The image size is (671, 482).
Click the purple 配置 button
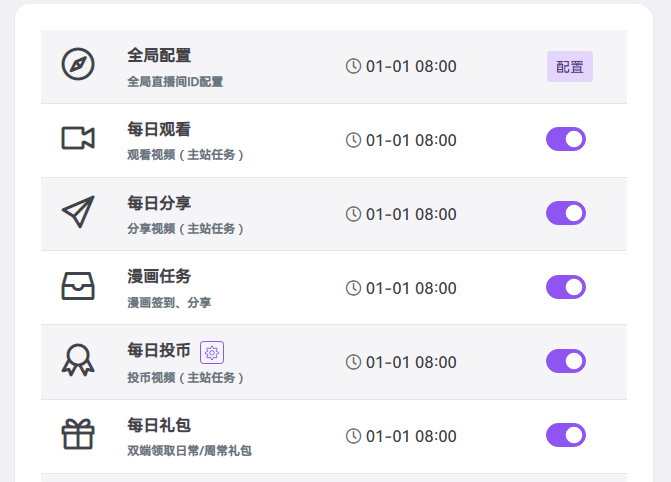point(570,67)
